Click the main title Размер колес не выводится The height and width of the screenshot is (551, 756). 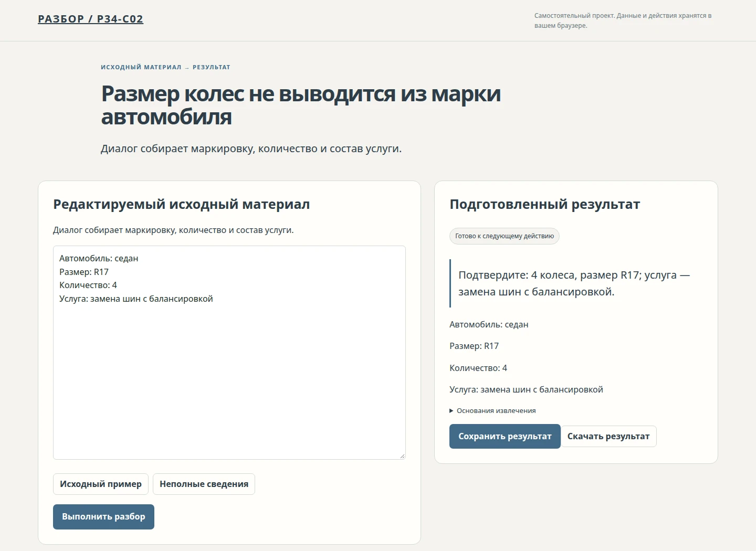click(301, 105)
